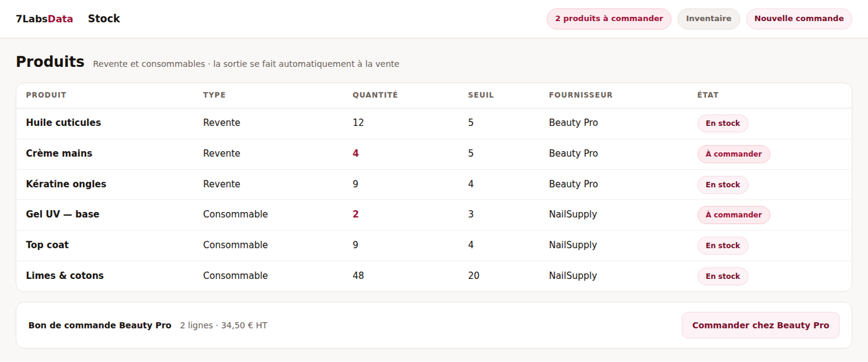Click the FOURNISSEUR column header
Screen dimensions: 868x362
click(580, 95)
